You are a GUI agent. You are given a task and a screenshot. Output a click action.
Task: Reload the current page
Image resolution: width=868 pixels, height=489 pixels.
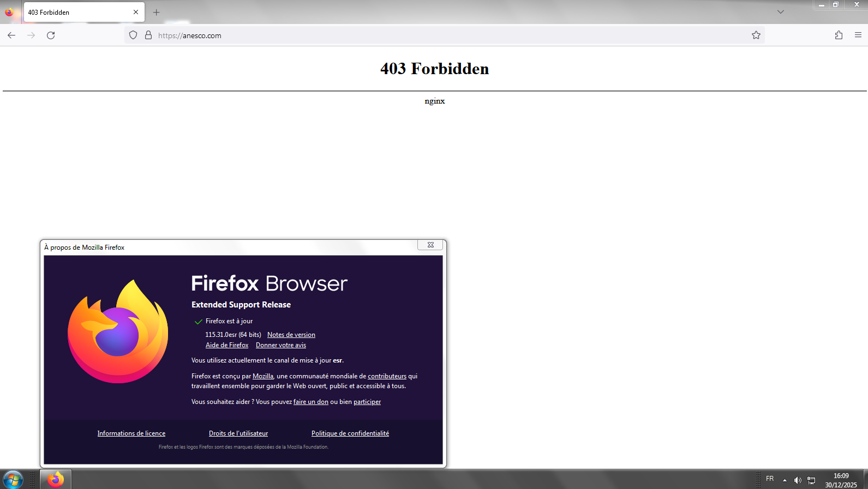[51, 35]
